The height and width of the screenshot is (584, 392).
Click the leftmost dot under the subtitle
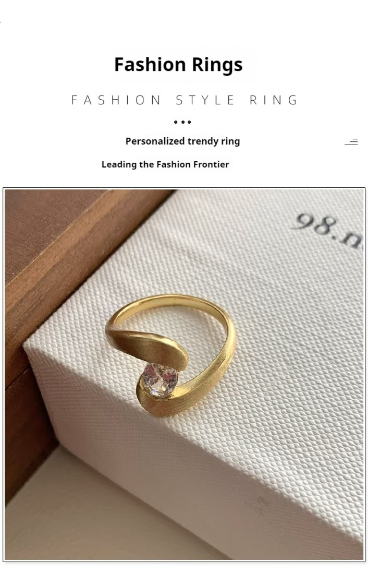176,122
